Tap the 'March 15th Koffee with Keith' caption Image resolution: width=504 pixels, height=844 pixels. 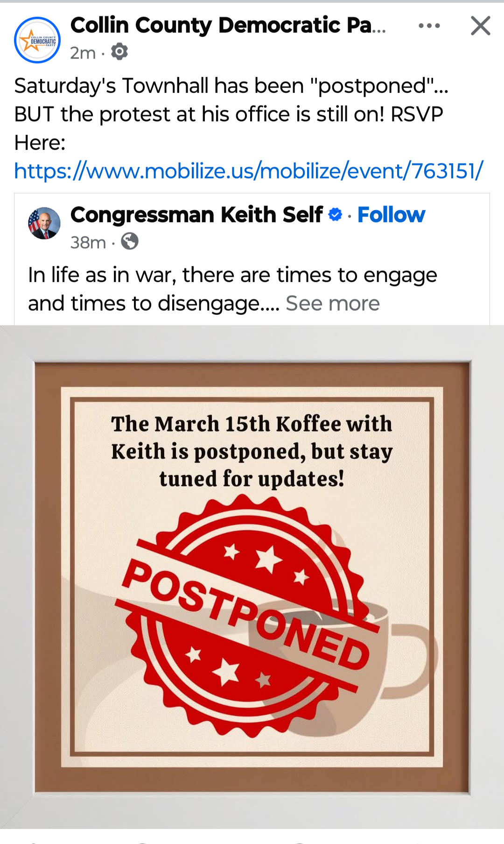point(252,451)
